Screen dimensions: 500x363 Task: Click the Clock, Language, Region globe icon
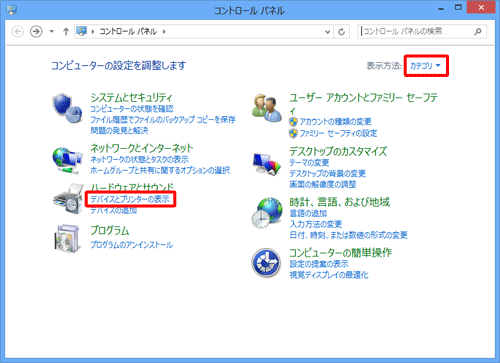[267, 213]
